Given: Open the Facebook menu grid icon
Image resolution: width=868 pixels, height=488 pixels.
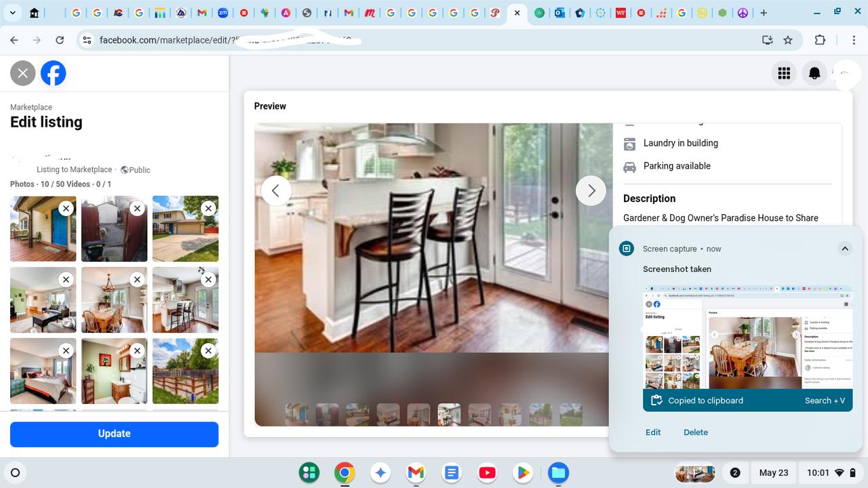Looking at the screenshot, I should click(x=784, y=73).
